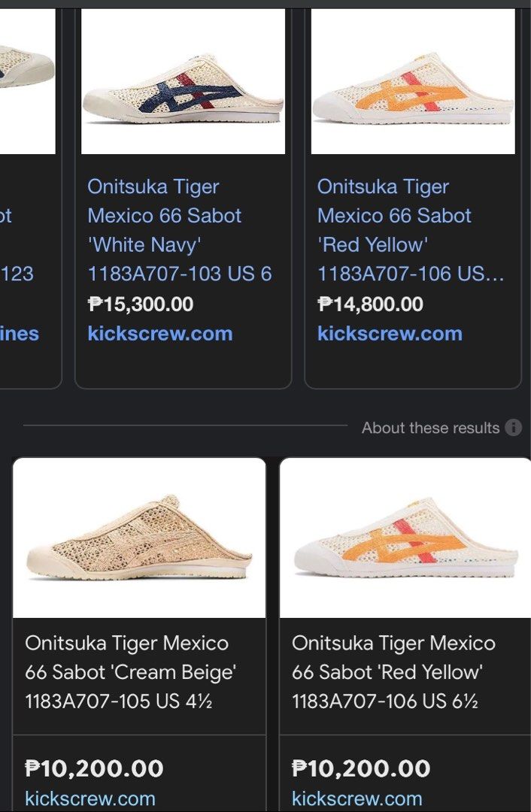Select the 'Red Yellow' 1183A707-106 US 6½ title
Screen dimensions: 531x812
(393, 672)
